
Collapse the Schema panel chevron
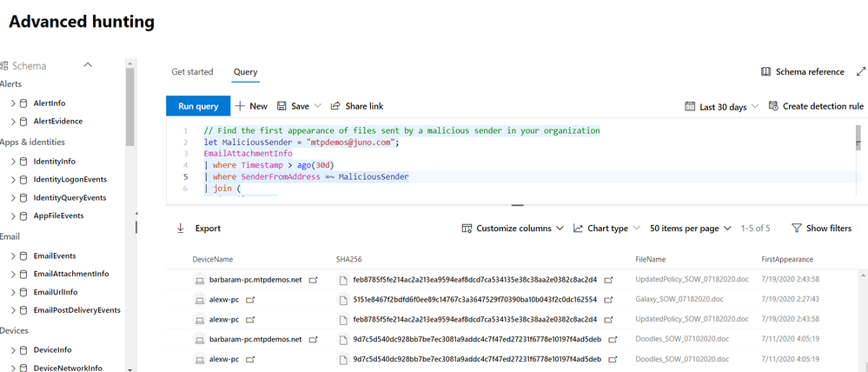(87, 65)
